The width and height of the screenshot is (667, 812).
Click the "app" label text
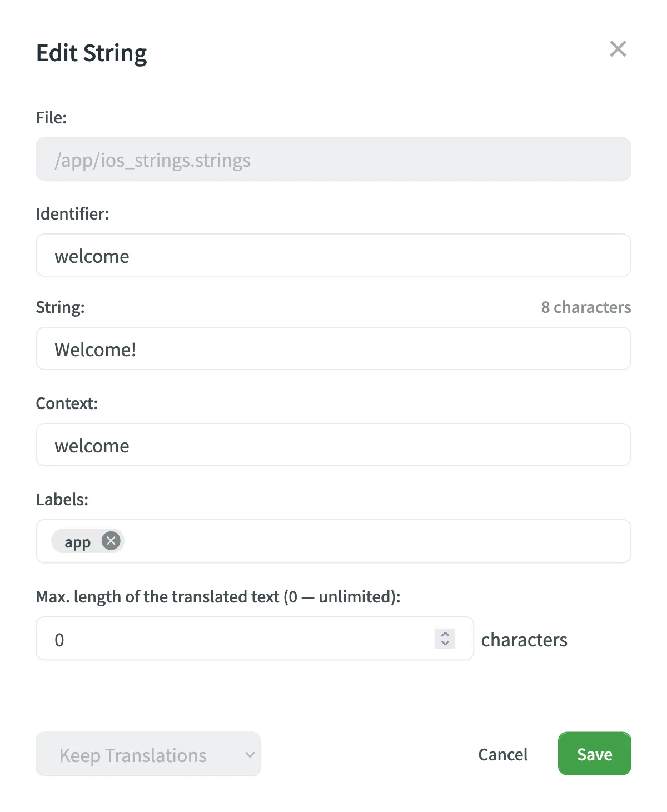point(77,542)
